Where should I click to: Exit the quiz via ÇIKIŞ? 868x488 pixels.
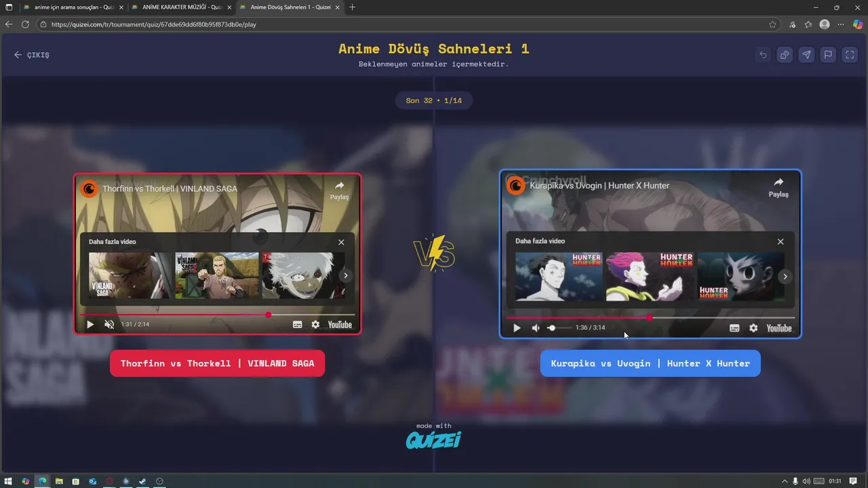pyautogui.click(x=32, y=55)
